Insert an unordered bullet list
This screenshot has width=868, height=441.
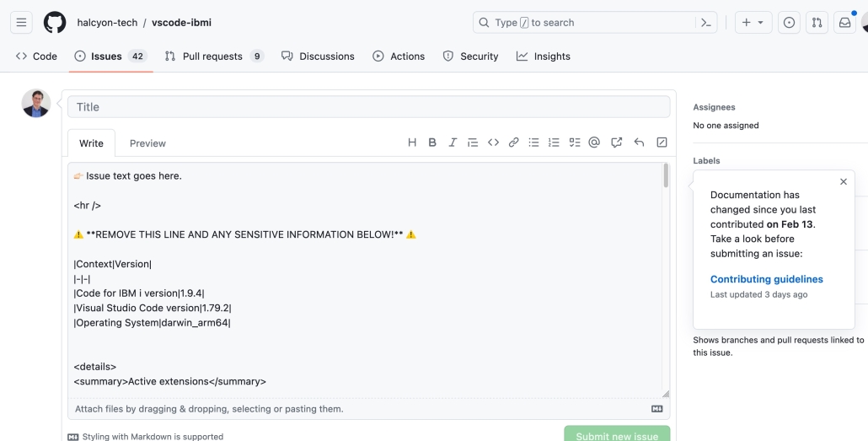coord(533,143)
